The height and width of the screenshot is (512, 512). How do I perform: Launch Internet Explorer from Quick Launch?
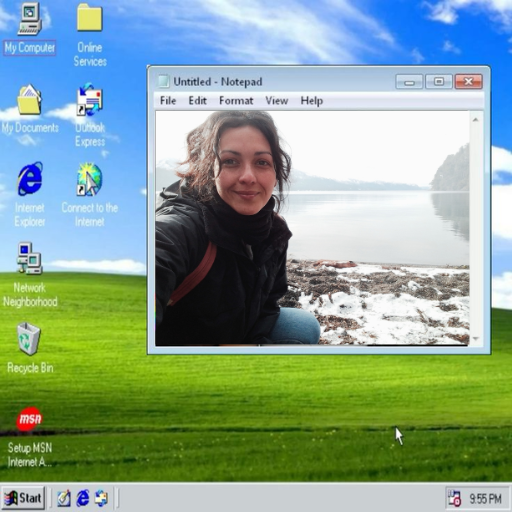point(83,498)
